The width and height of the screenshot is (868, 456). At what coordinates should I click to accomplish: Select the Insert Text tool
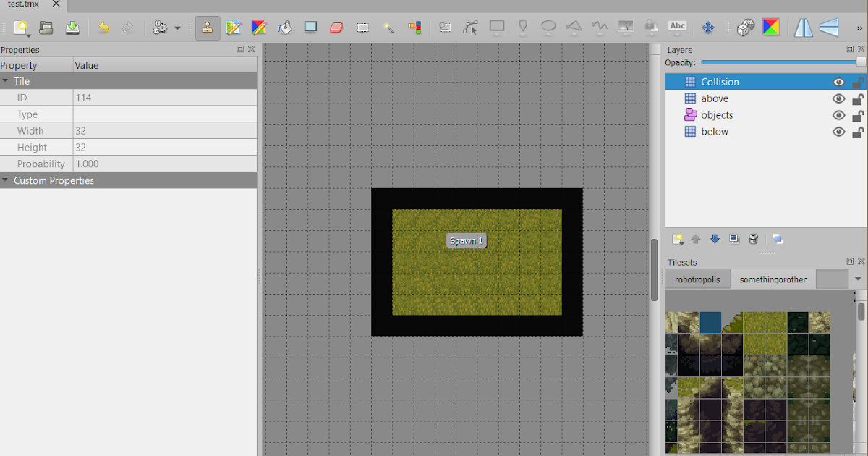(677, 28)
